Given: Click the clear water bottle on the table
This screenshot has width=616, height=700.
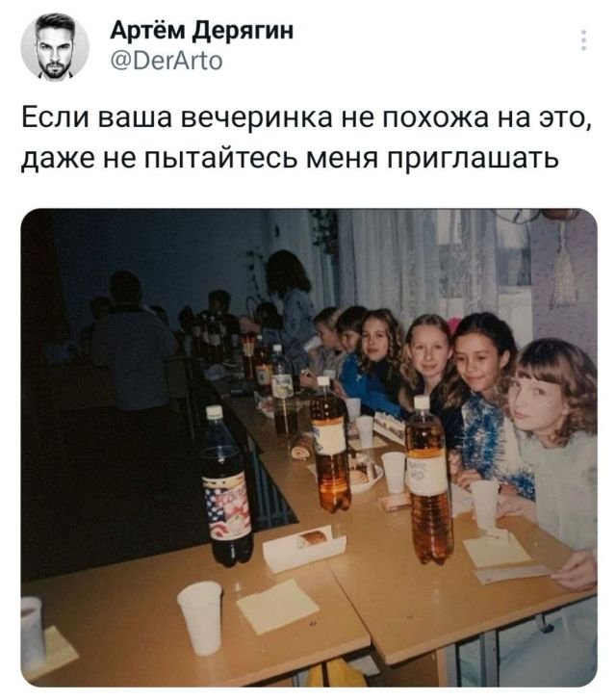Looking at the screenshot, I should point(283,391).
